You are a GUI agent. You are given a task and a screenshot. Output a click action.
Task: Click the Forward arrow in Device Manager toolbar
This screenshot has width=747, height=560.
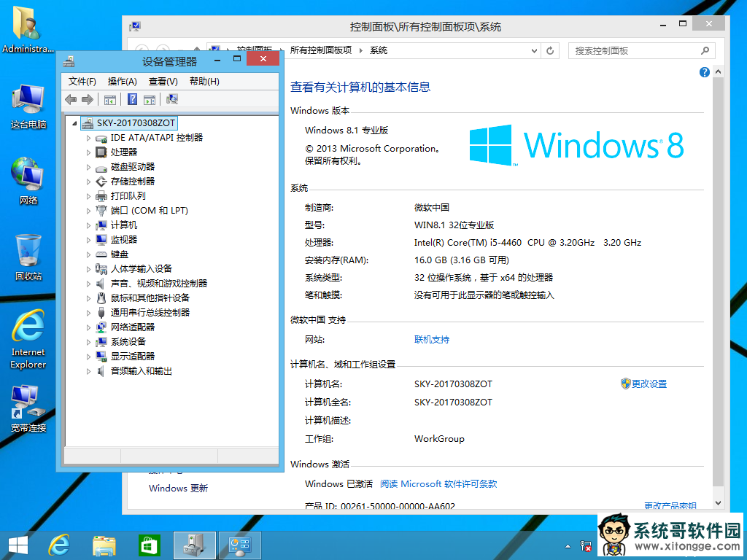[88, 99]
